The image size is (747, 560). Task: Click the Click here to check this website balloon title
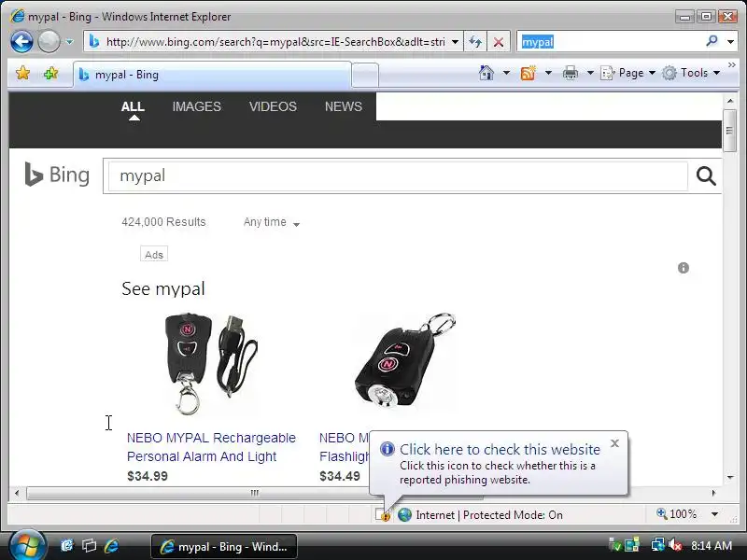coord(500,449)
